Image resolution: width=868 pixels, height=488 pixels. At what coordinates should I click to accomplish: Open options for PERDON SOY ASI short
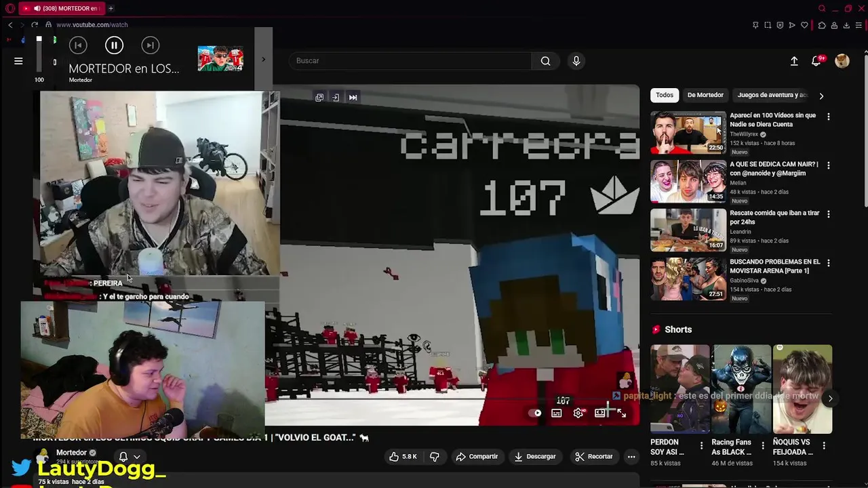(702, 446)
